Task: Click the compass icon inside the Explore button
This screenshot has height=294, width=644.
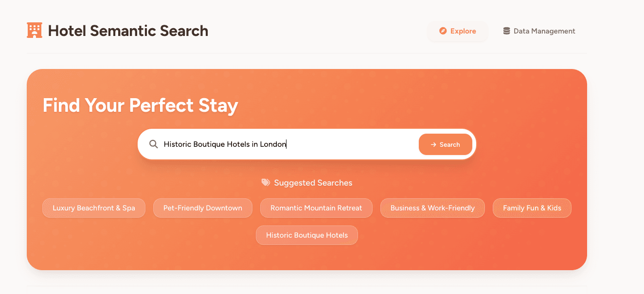Action: tap(443, 31)
